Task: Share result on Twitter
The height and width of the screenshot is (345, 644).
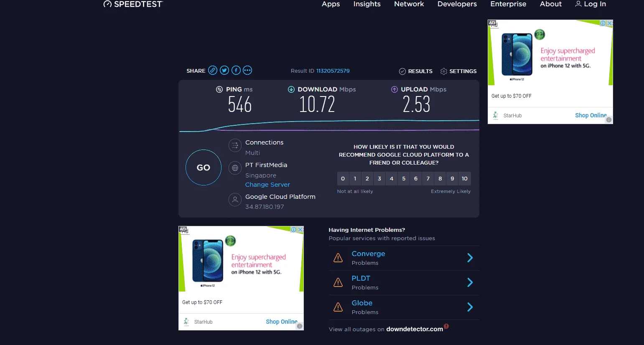Action: (x=224, y=70)
